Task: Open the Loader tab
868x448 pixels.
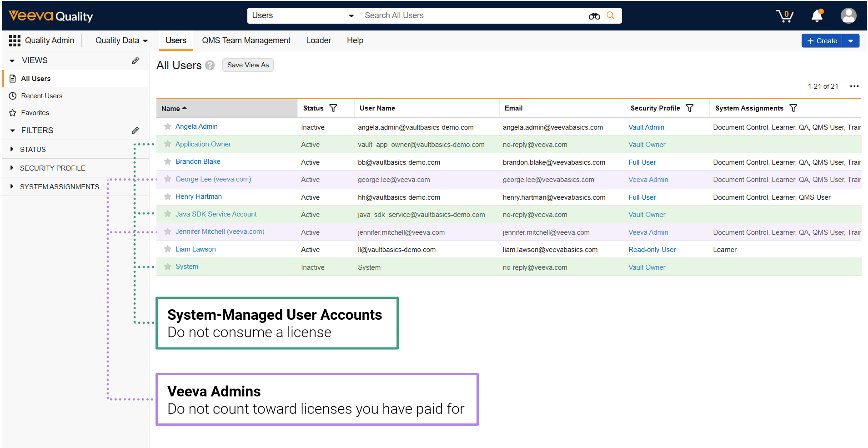Action: click(318, 40)
